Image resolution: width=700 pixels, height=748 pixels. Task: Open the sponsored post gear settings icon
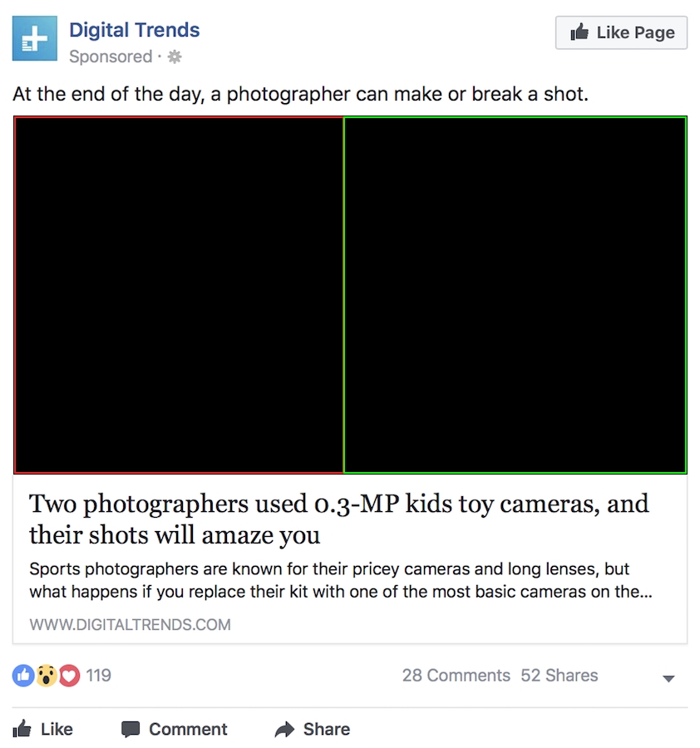coord(175,57)
